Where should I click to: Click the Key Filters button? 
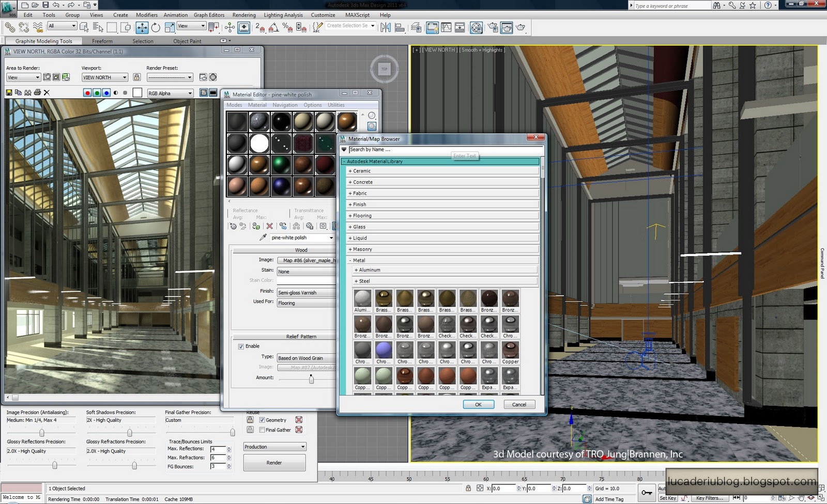coord(709,498)
